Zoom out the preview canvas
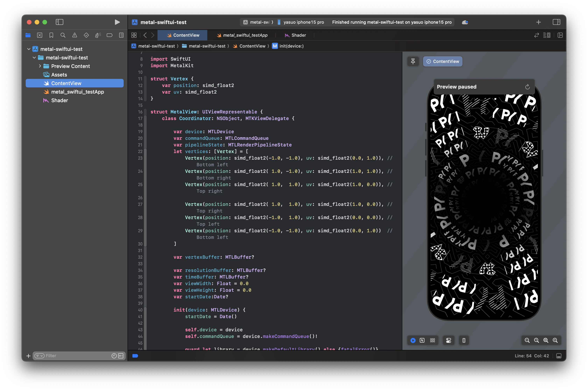This screenshot has height=390, width=588. pyautogui.click(x=527, y=340)
